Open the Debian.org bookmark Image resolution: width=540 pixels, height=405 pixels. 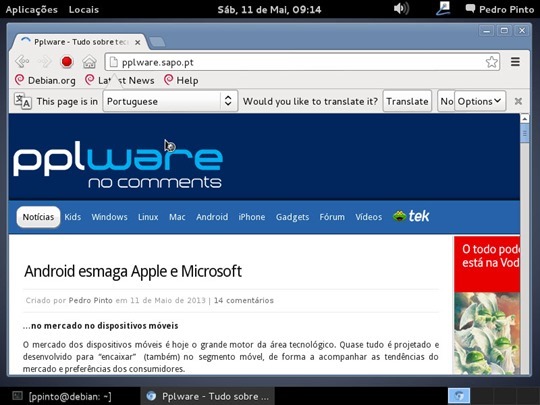[x=45, y=81]
